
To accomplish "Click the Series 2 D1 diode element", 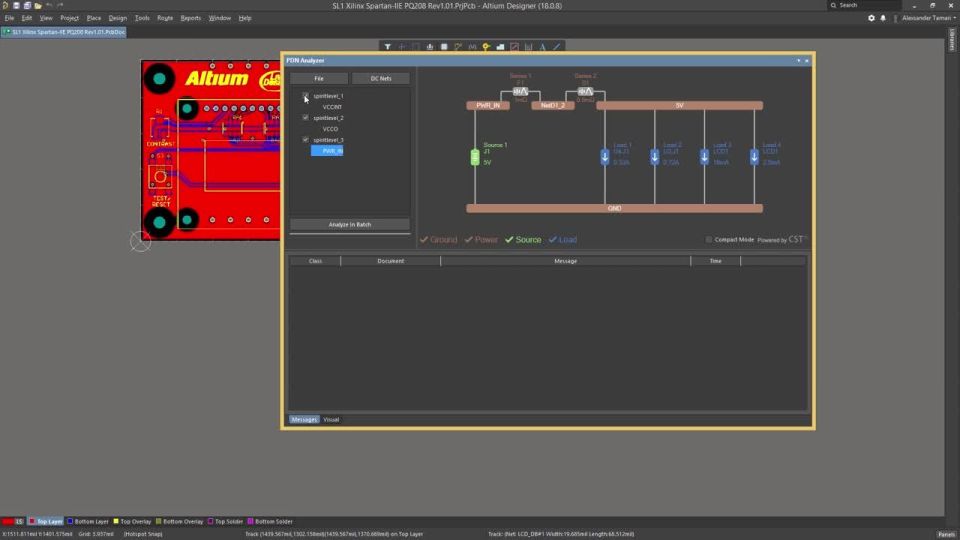I will (x=585, y=91).
